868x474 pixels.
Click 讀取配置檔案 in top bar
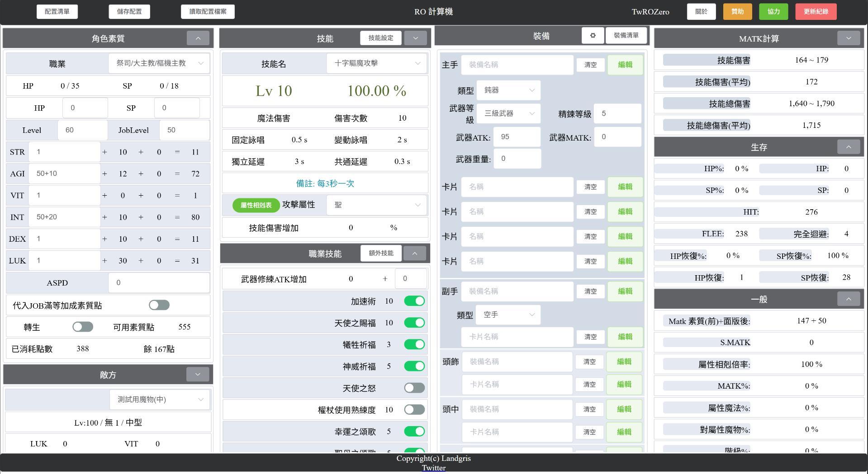click(x=208, y=12)
